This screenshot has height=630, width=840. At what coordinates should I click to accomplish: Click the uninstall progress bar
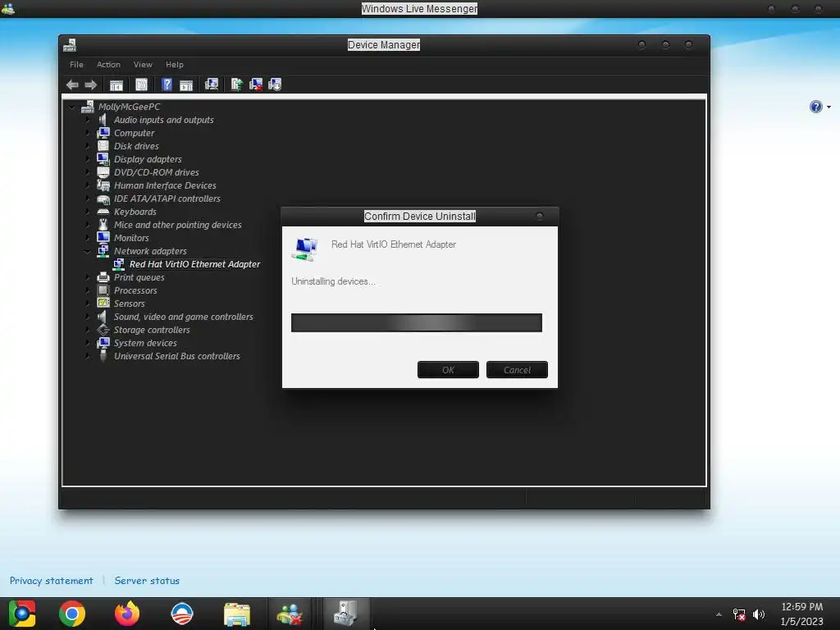(x=416, y=322)
